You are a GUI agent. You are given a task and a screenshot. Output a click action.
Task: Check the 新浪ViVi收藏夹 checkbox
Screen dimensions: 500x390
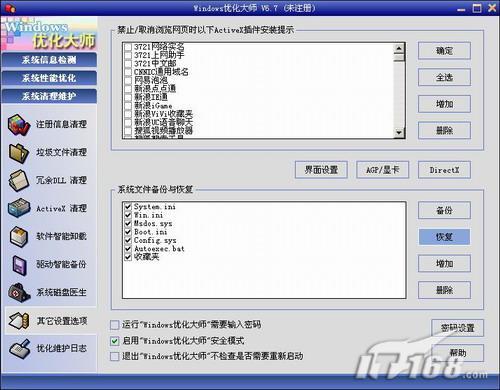(128, 114)
